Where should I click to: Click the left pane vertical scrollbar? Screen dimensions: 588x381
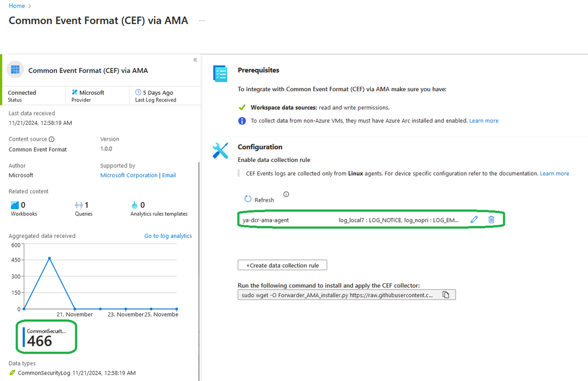coord(199,271)
